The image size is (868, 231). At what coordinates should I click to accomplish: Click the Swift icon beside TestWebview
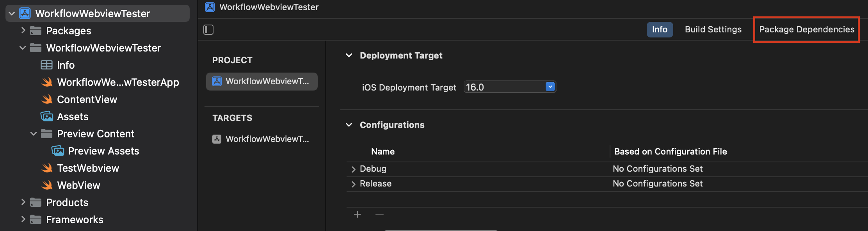point(47,168)
